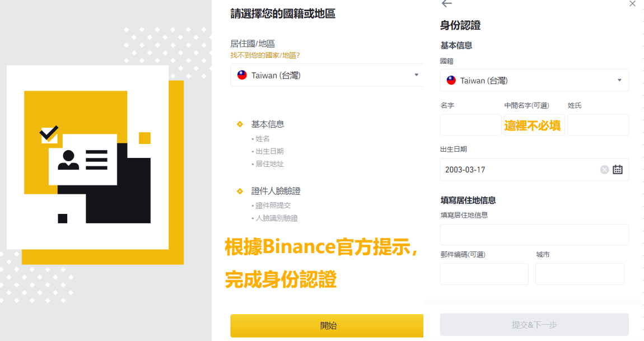Click the diamond bullet beside 證件人臉驗證

240,191
